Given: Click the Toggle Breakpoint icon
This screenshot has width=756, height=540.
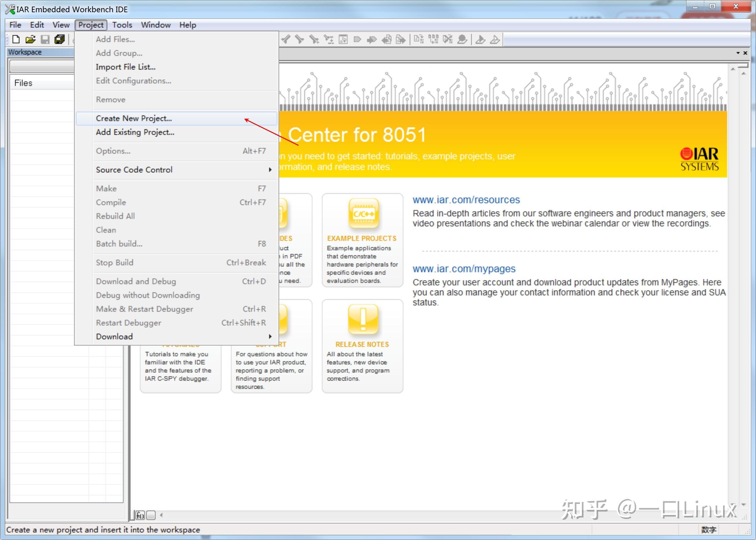Looking at the screenshot, I should [462, 40].
